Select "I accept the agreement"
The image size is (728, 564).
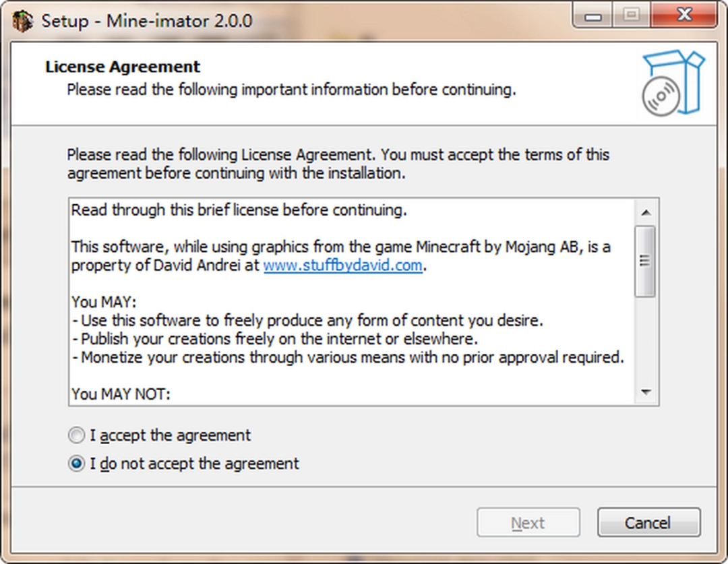point(76,435)
